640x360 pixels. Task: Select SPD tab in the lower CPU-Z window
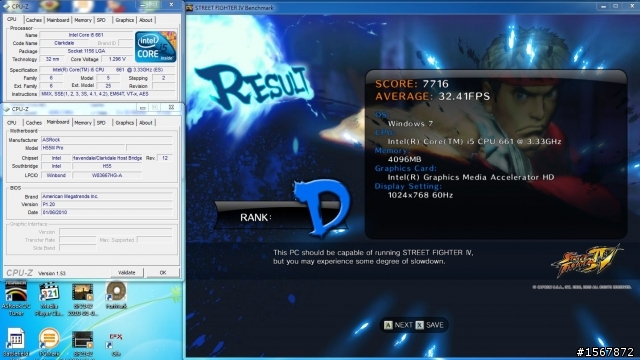pyautogui.click(x=101, y=123)
